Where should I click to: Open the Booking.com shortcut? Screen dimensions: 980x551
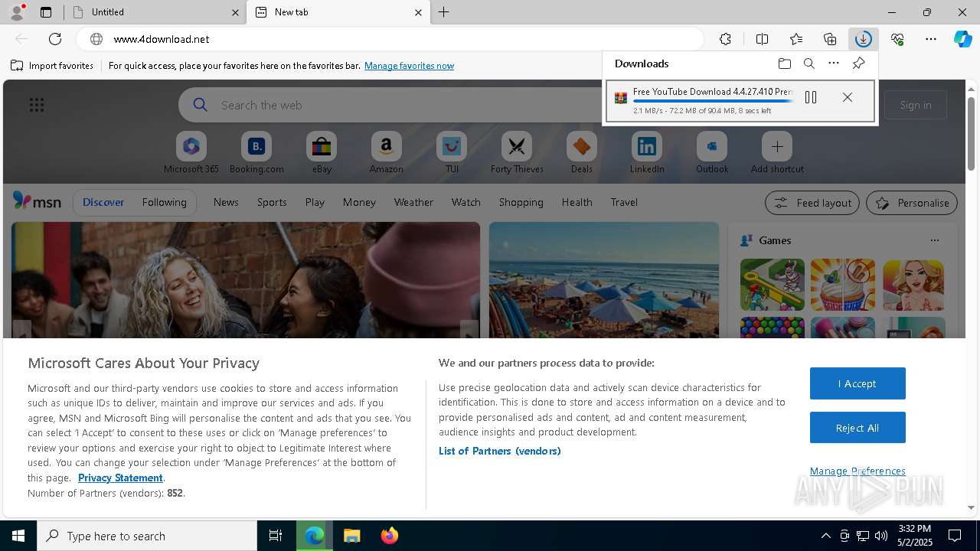click(256, 152)
